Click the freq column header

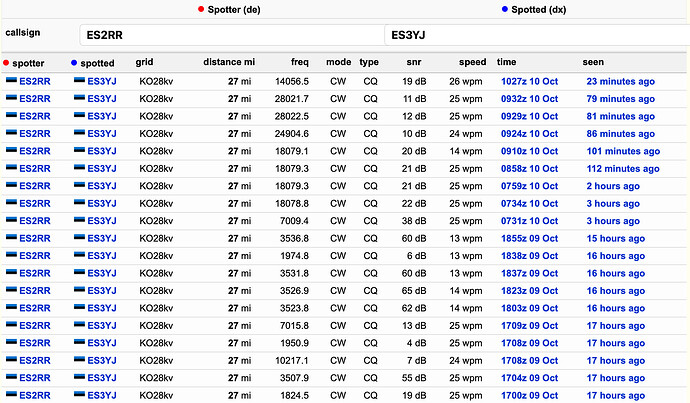300,62
